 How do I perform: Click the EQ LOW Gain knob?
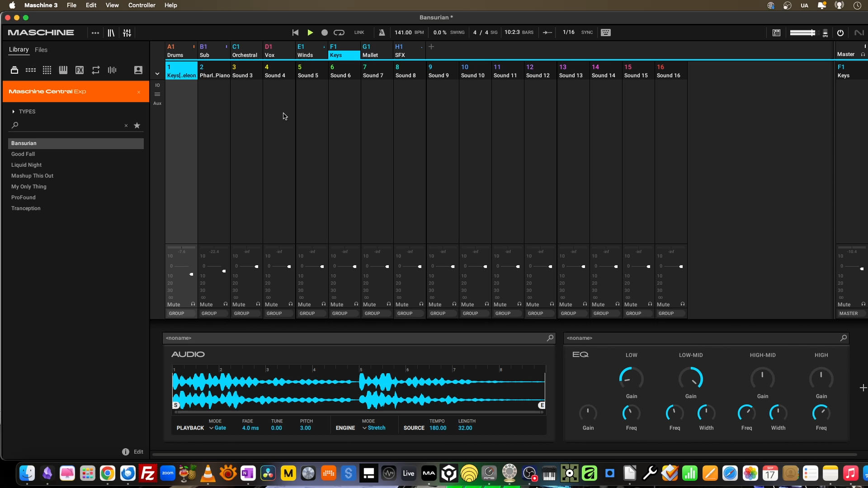tap(631, 379)
